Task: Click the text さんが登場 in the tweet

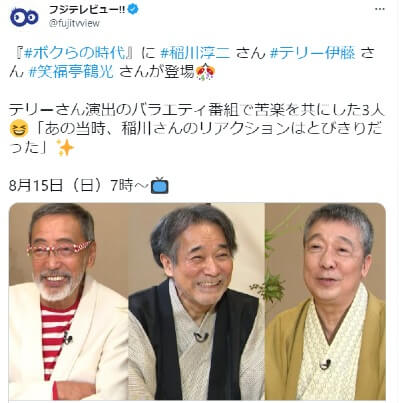Action: 157,72
